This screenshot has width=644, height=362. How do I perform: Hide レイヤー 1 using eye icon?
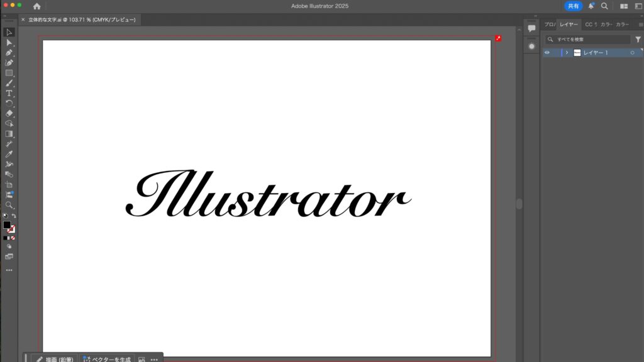tap(547, 53)
